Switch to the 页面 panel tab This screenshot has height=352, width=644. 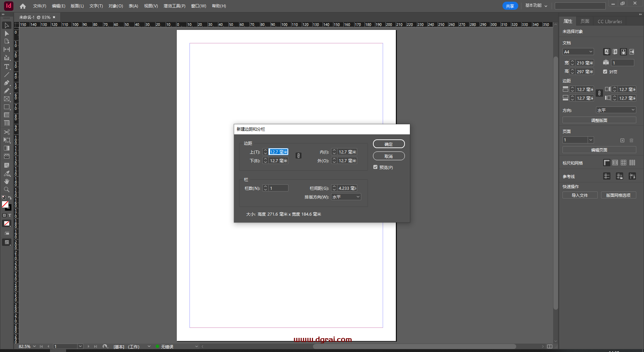pyautogui.click(x=585, y=21)
